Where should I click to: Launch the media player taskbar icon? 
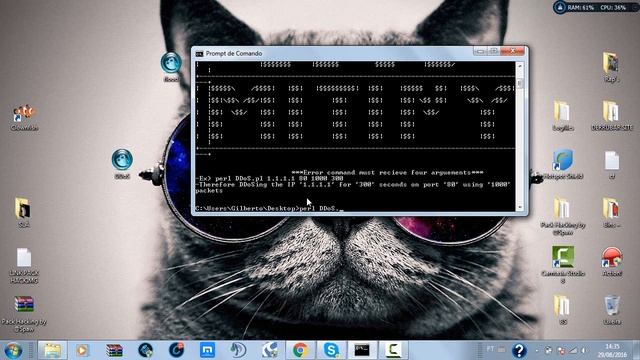point(82,350)
